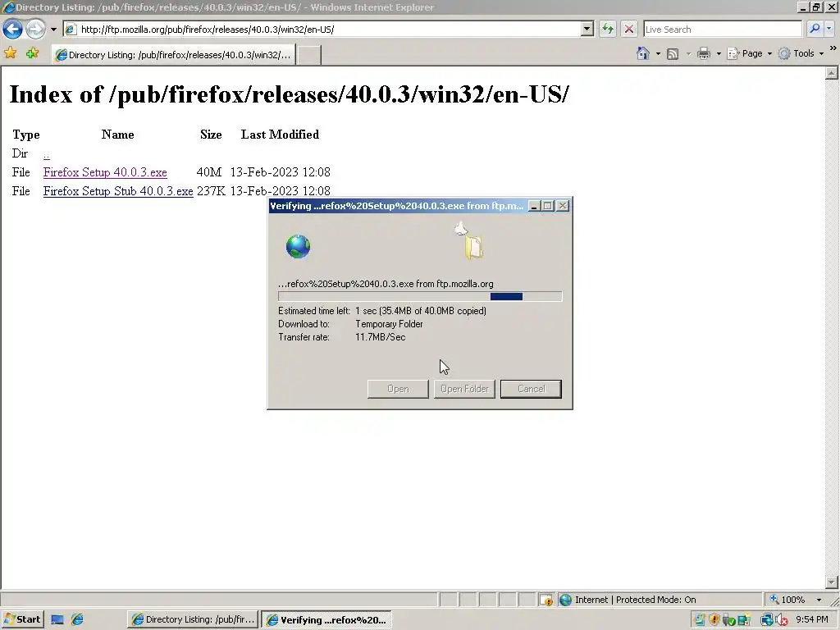Open the parent directory link
840x630 pixels.
tap(47, 154)
